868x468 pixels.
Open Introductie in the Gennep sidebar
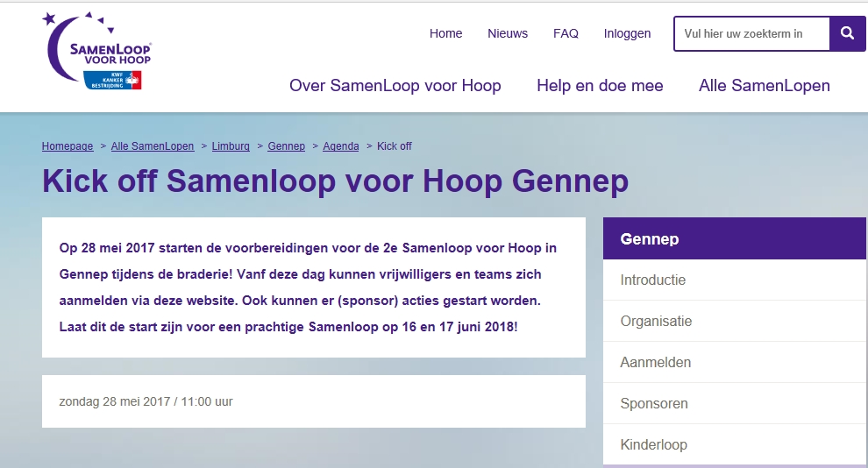coord(734,280)
